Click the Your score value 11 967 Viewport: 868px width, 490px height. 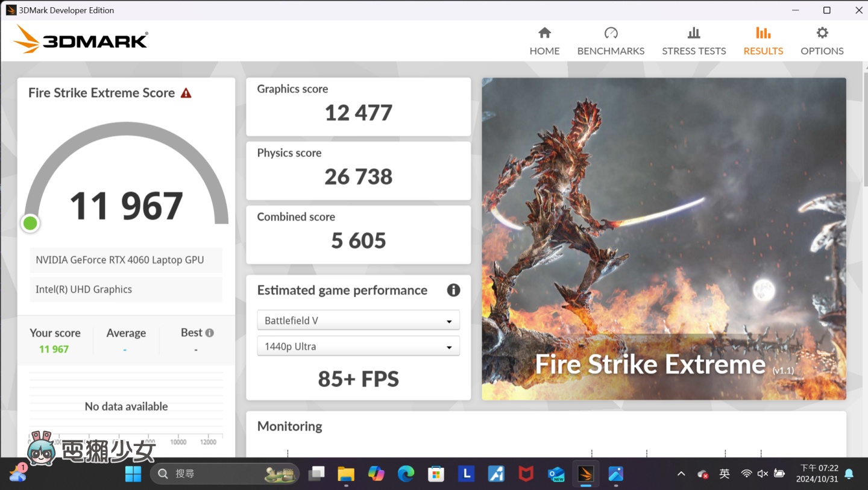coord(54,349)
